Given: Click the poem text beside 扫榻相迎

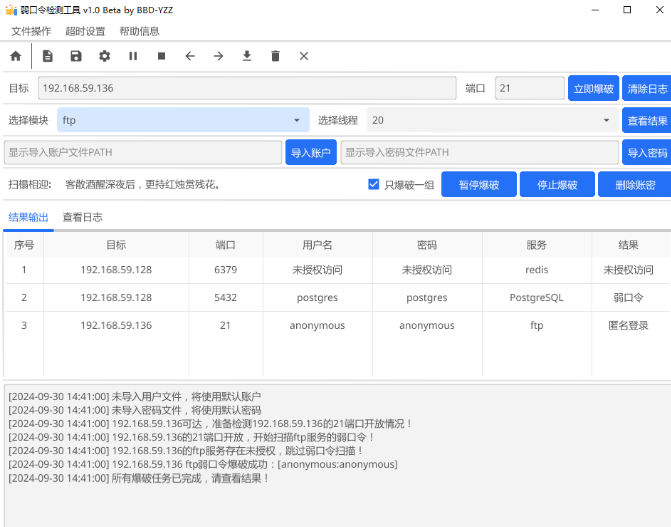Looking at the screenshot, I should pyautogui.click(x=143, y=185).
